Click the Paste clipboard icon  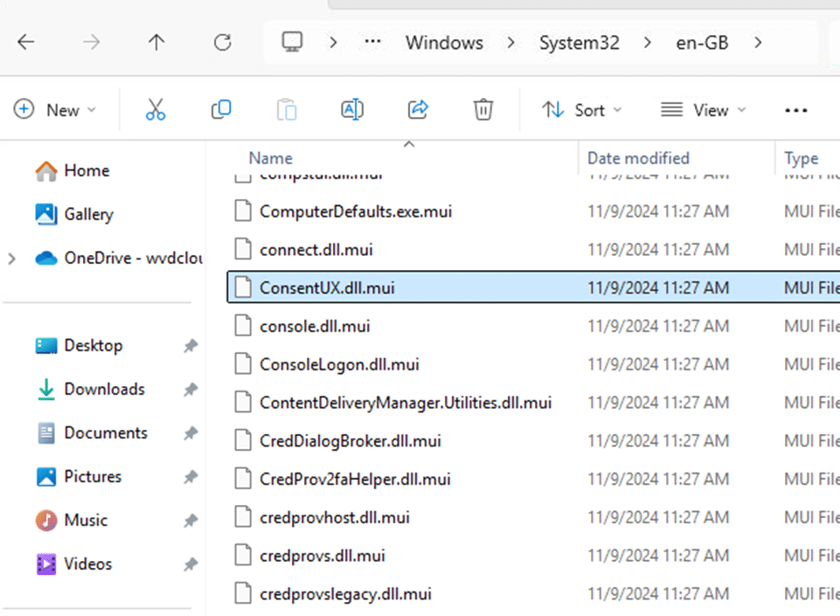click(287, 110)
